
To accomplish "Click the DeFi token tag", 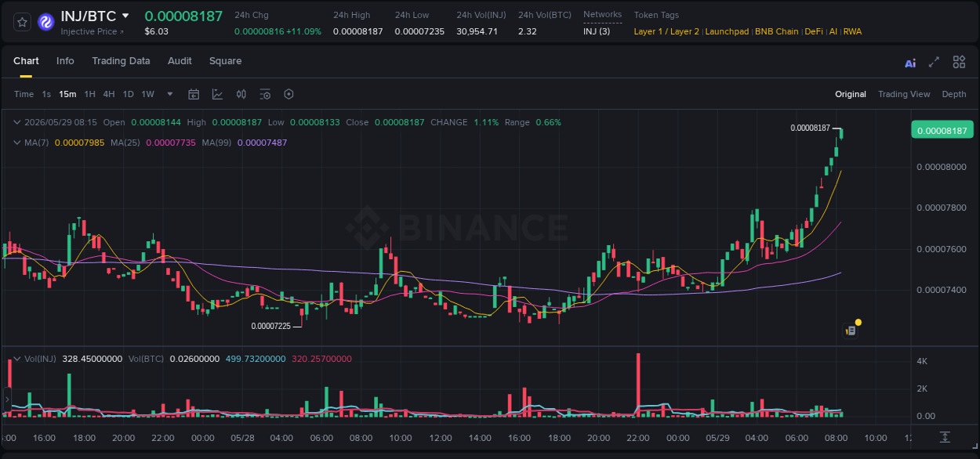I will 814,31.
